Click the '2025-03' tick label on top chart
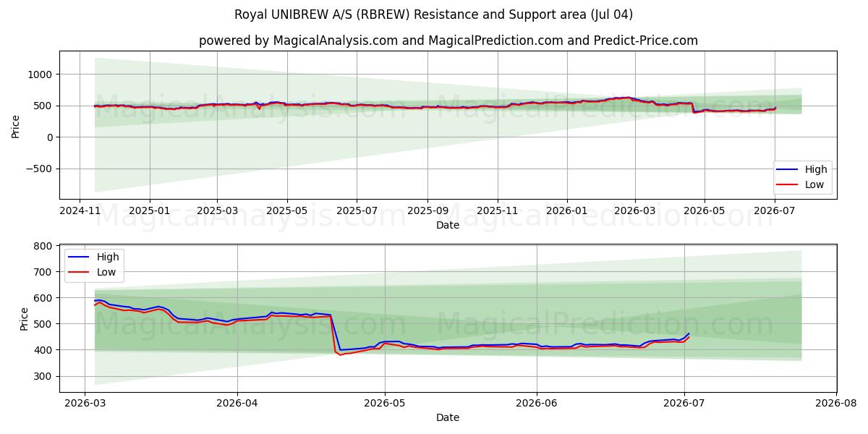This screenshot has width=868, height=434. (217, 210)
